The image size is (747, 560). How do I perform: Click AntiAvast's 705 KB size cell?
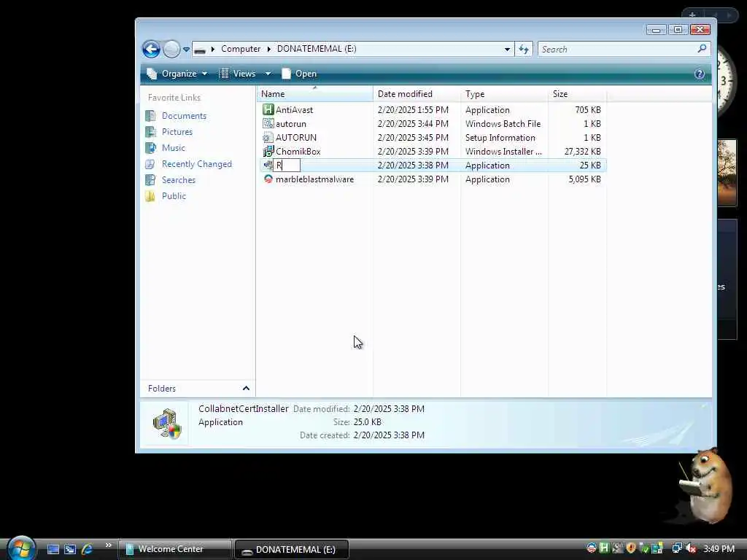tap(587, 110)
